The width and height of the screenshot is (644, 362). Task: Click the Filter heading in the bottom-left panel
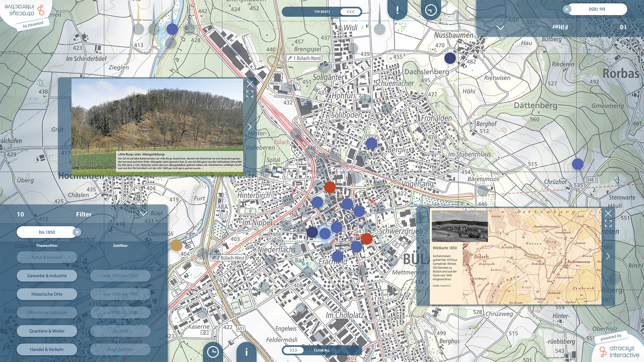[84, 214]
